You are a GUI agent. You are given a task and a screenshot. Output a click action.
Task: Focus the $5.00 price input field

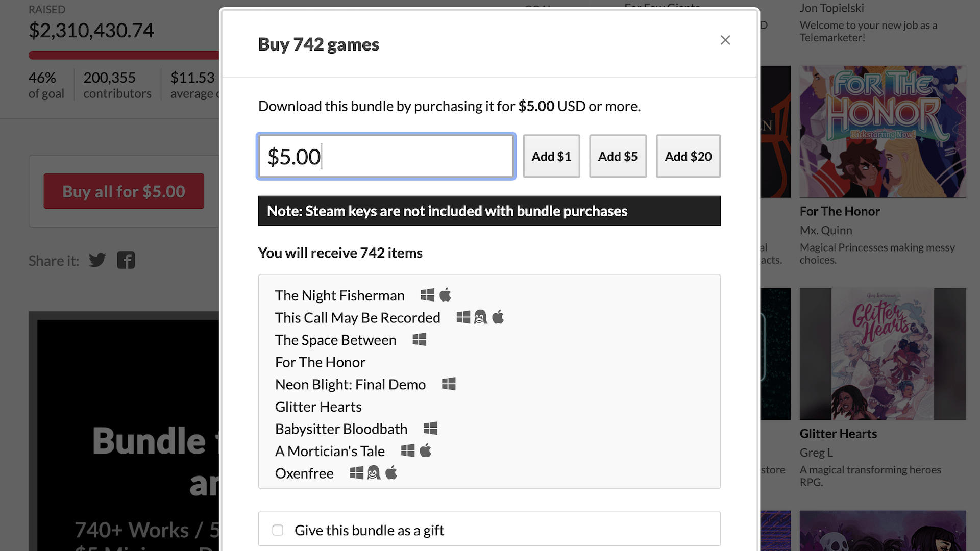coord(386,156)
